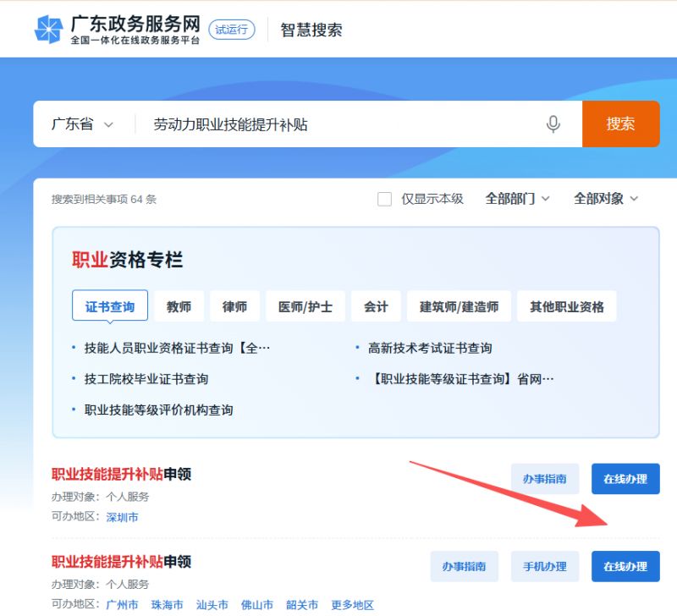Switch to the 教师 tab
Image resolution: width=677 pixels, height=616 pixels.
point(179,306)
